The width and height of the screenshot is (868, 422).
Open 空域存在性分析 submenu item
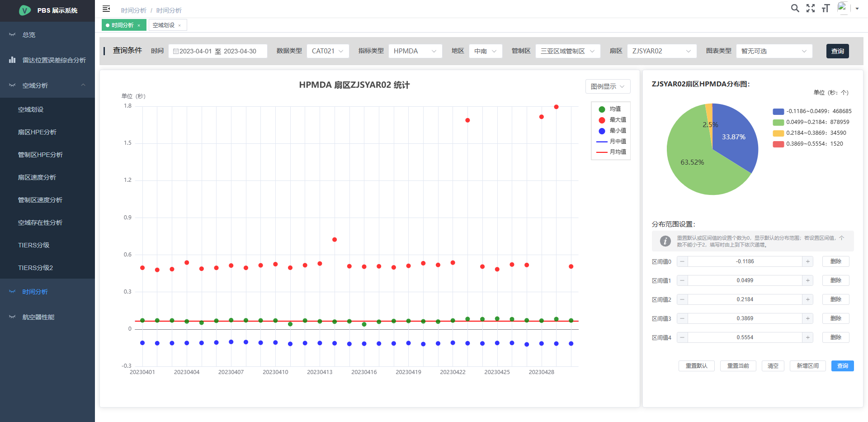(x=47, y=223)
